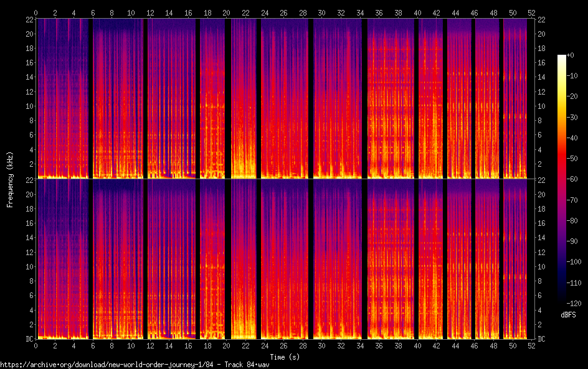The height and width of the screenshot is (369, 588).
Task: Click the "34" tick on the bottom time axis
Action: [x=359, y=345]
